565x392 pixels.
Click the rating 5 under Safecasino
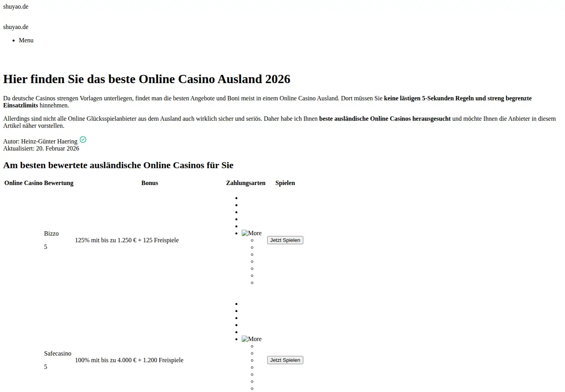point(46,367)
